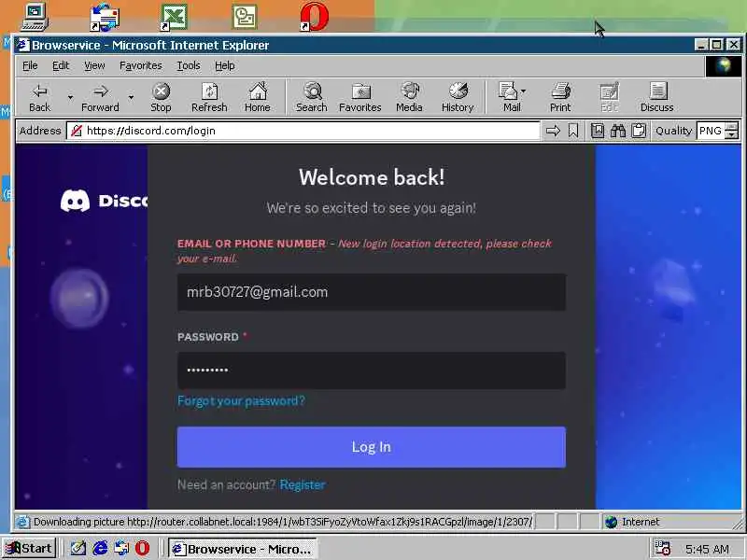747x560 pixels.
Task: Click the bookmark icon beside the Go arrow
Action: tap(573, 131)
